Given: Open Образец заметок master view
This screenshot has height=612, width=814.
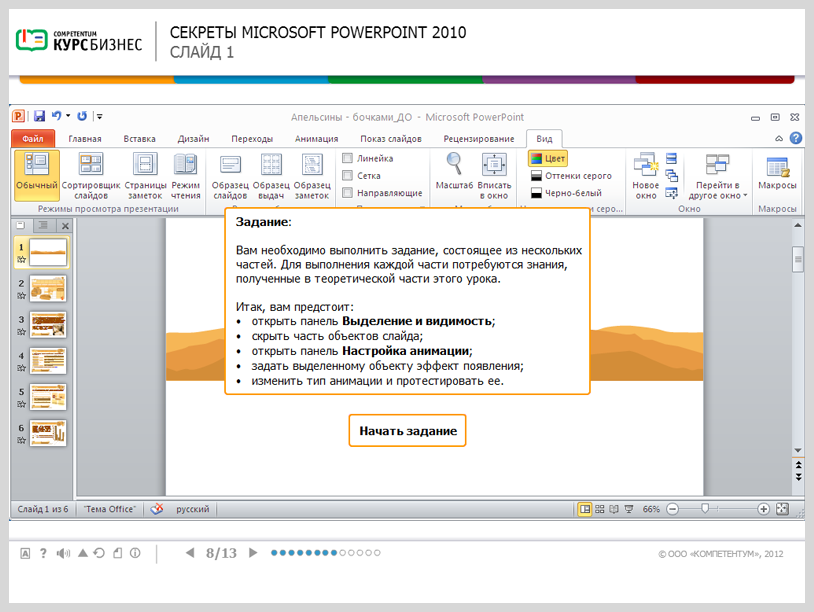Looking at the screenshot, I should pyautogui.click(x=311, y=175).
